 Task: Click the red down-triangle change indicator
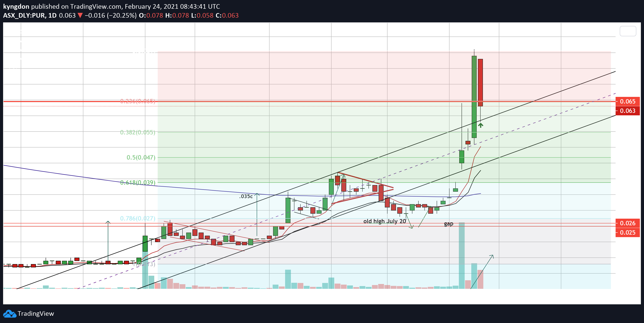tap(80, 16)
